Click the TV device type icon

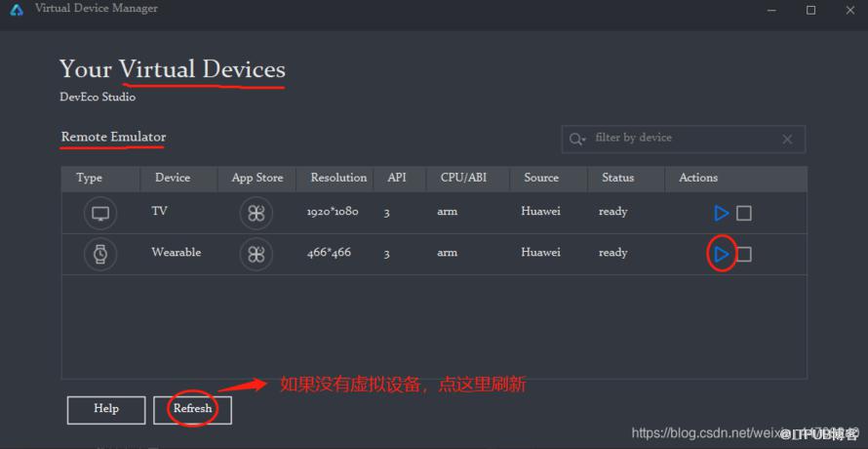(x=100, y=213)
